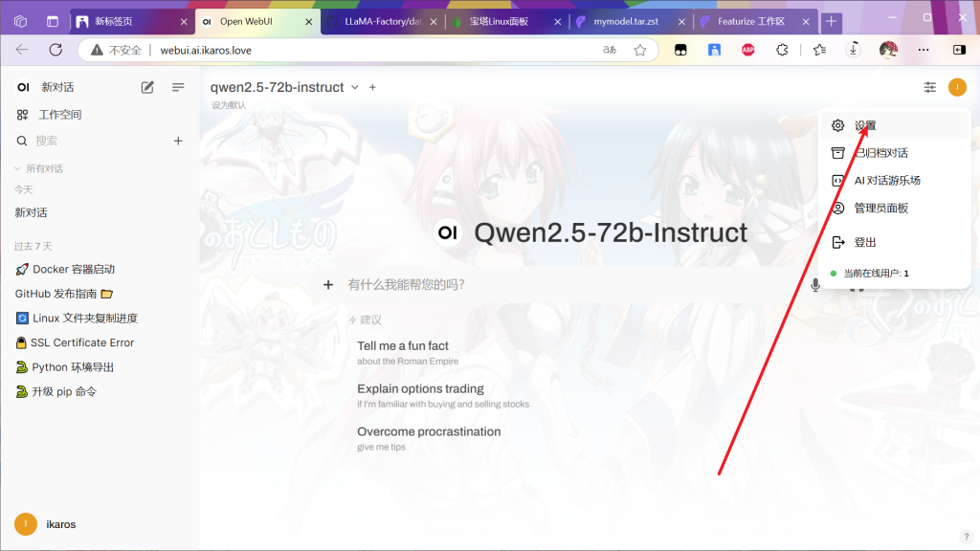Set the model as default (设为默认)

coord(229,105)
